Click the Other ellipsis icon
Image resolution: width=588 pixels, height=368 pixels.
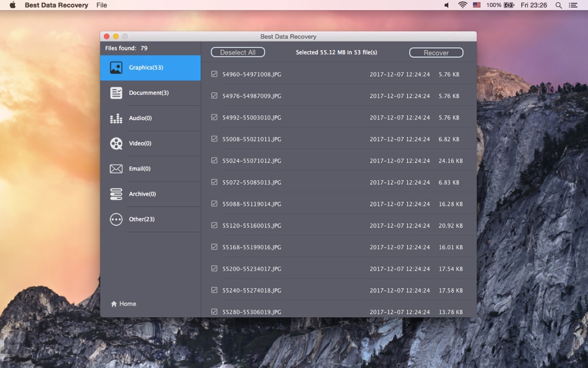point(116,219)
